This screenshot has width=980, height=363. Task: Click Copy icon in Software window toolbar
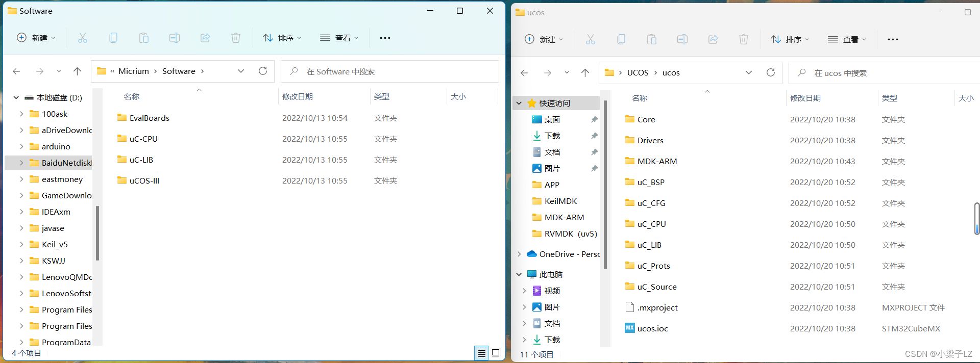pos(113,38)
